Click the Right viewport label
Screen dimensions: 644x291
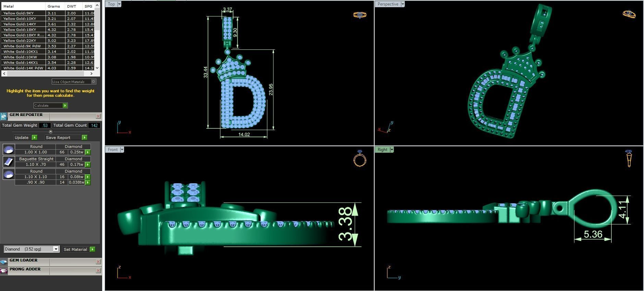(x=382, y=150)
